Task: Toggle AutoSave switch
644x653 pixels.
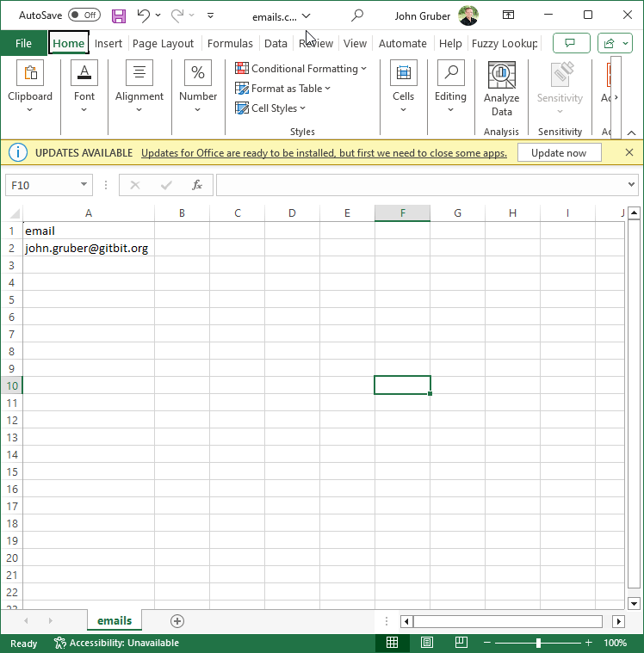Action: pyautogui.click(x=84, y=15)
